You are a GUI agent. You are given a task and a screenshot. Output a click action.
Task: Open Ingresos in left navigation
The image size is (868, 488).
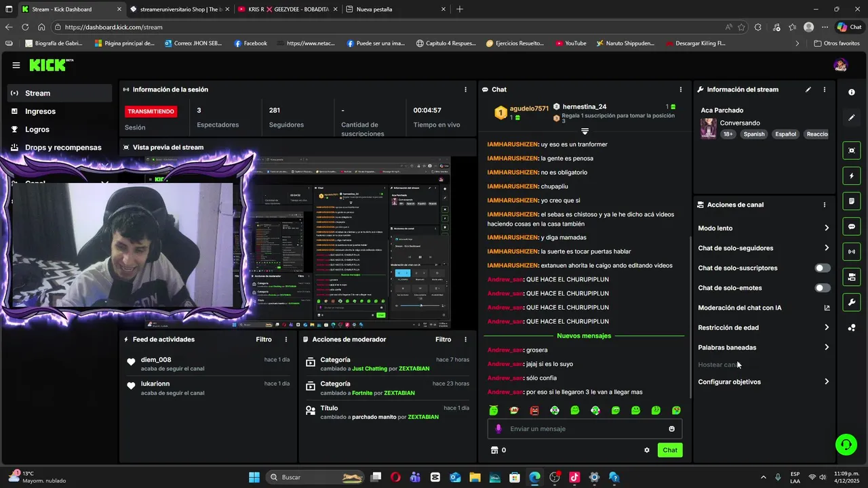click(x=60, y=111)
